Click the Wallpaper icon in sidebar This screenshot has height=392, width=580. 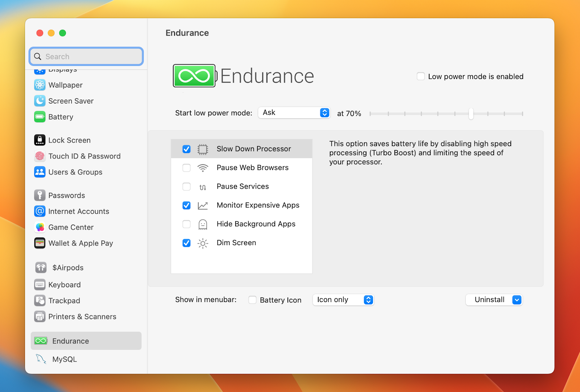click(40, 85)
